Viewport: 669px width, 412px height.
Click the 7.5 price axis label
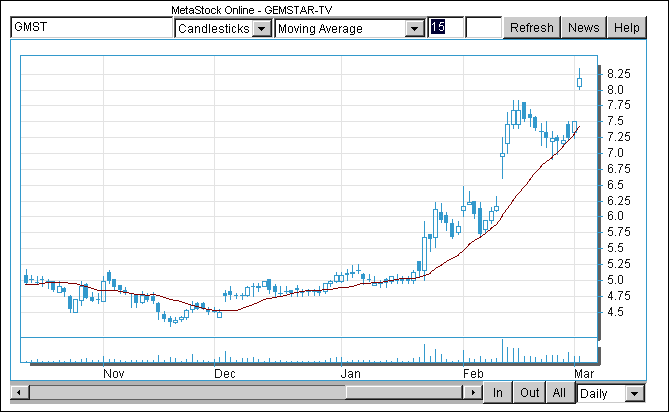(615, 121)
